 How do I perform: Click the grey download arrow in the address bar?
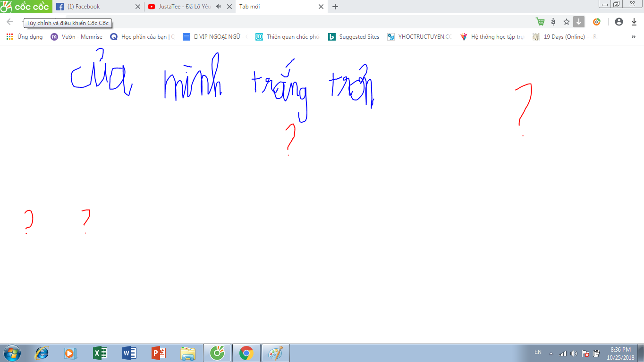[579, 22]
